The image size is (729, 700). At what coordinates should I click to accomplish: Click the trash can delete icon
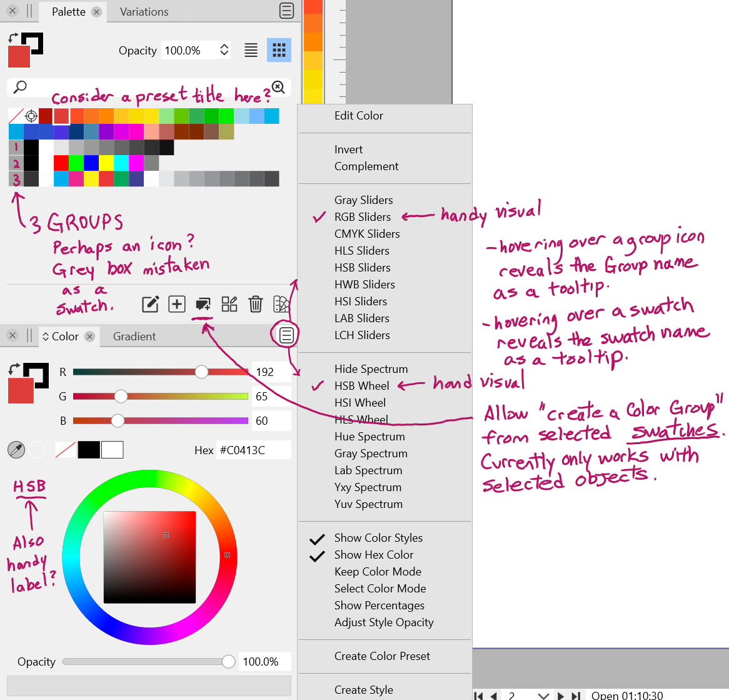click(255, 304)
